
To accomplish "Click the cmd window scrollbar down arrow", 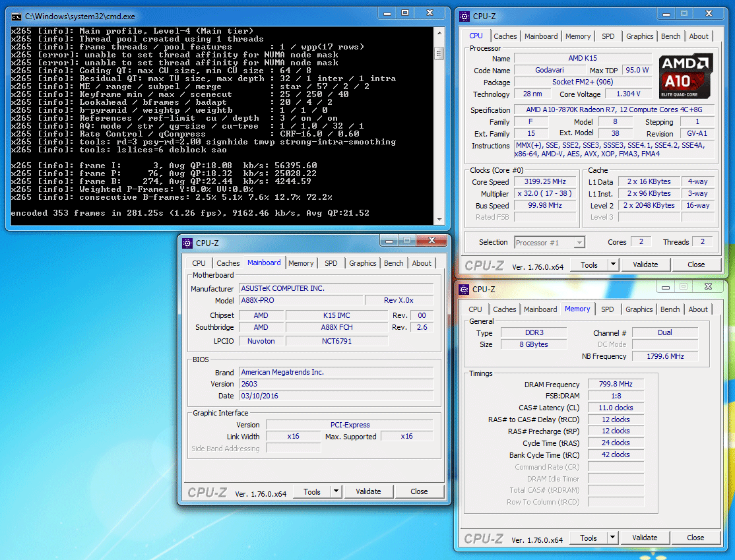I will pos(439,219).
